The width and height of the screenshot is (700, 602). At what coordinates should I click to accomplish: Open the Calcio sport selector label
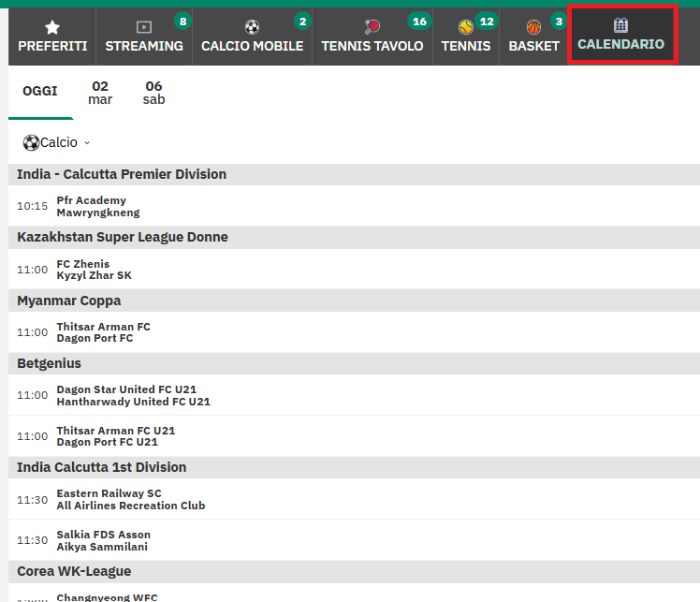coord(58,142)
